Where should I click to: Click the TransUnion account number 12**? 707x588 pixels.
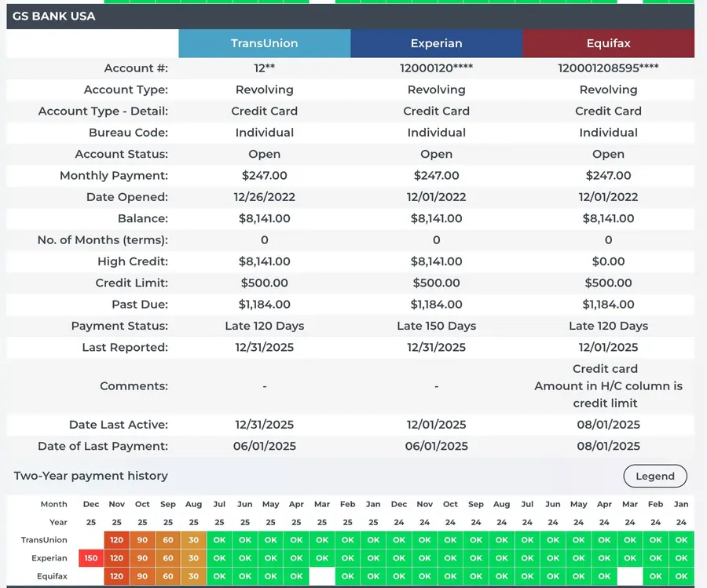(x=264, y=68)
